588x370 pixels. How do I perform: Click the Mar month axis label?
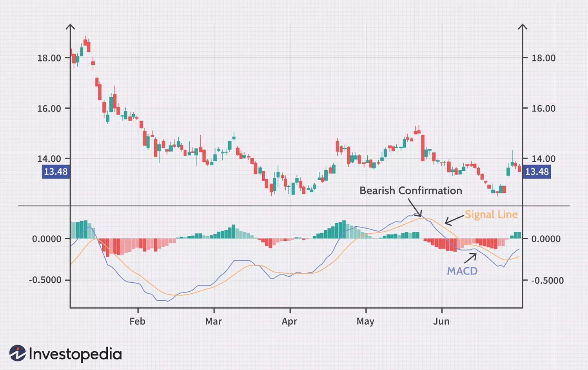[x=213, y=321]
